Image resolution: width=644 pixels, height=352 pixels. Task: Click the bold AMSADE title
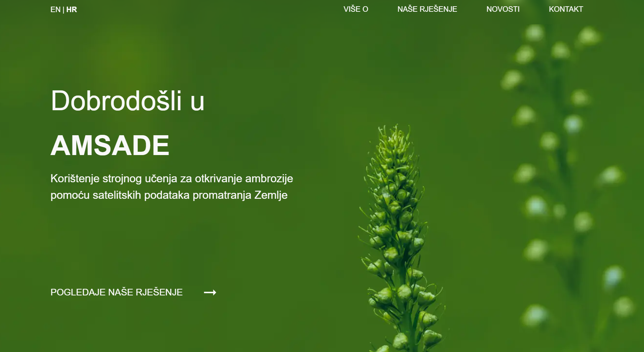click(x=110, y=146)
